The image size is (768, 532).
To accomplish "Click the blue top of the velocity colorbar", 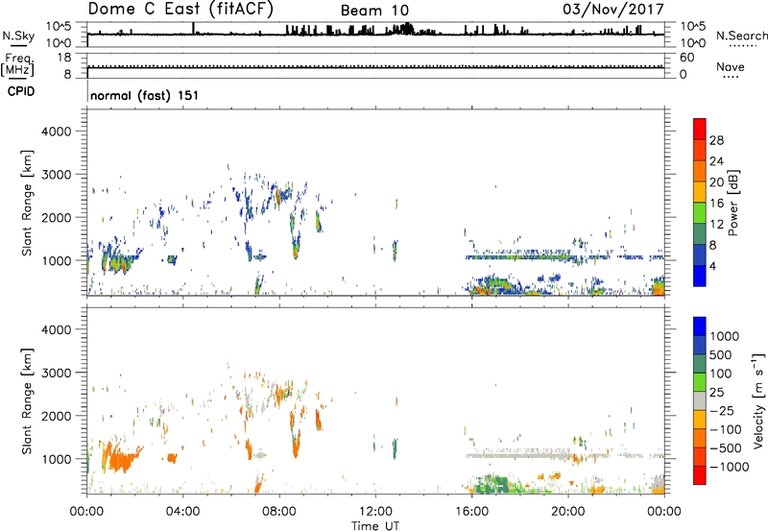I will pos(700,326).
